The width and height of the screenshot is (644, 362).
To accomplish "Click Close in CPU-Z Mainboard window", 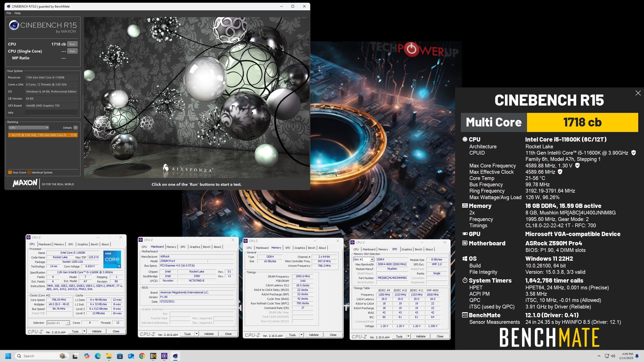I will [228, 334].
